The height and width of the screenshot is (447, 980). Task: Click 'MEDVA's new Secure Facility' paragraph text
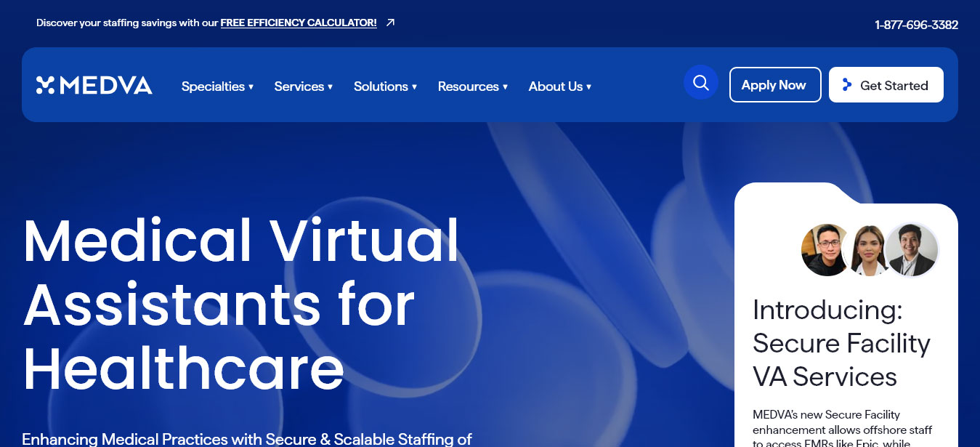(x=843, y=429)
